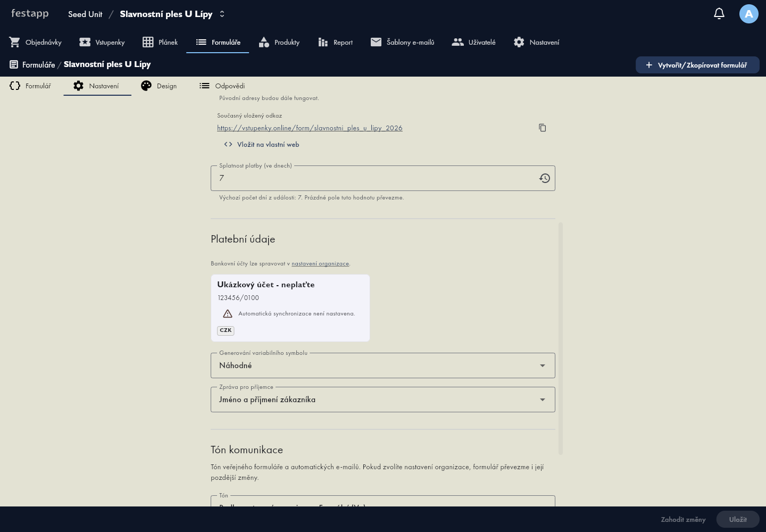Click the Uložit save button

(738, 519)
